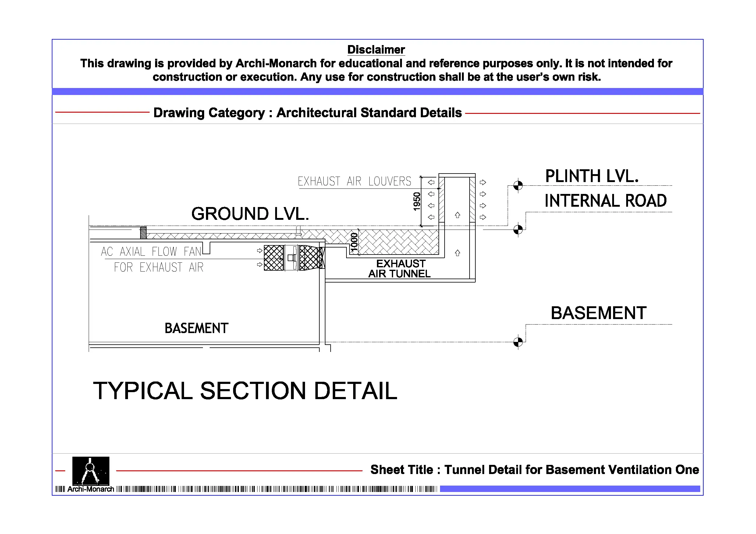Click the PLINTH LVL. heading
Viewport: 756px width, 534px height.
(592, 176)
